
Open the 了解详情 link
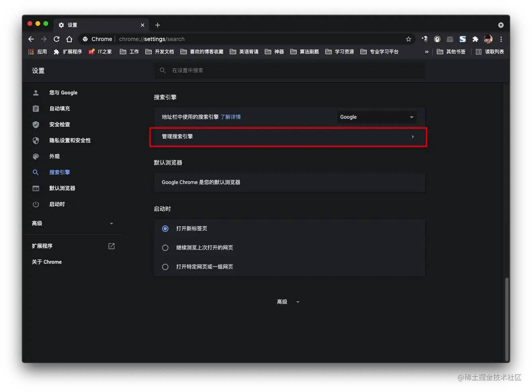[231, 117]
